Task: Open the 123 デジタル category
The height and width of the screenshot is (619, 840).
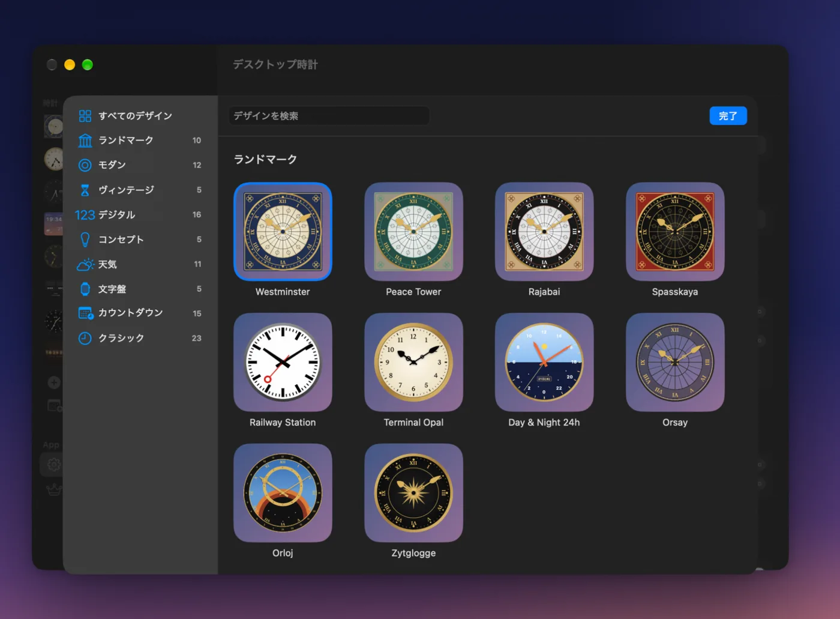Action: [x=140, y=214]
